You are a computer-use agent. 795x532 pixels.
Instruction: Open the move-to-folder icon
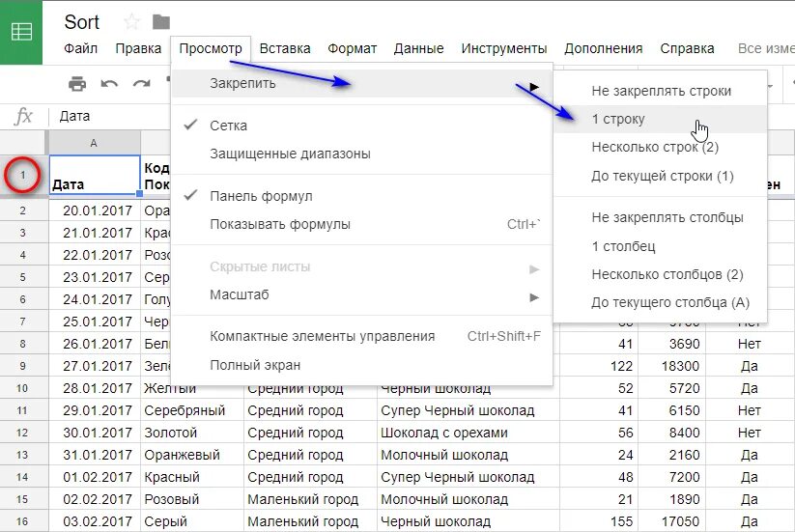[x=161, y=22]
